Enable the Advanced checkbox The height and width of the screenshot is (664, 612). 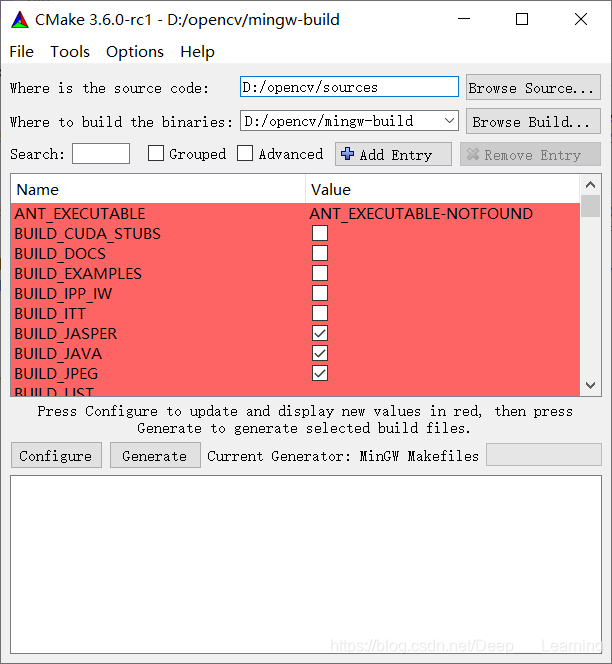245,153
